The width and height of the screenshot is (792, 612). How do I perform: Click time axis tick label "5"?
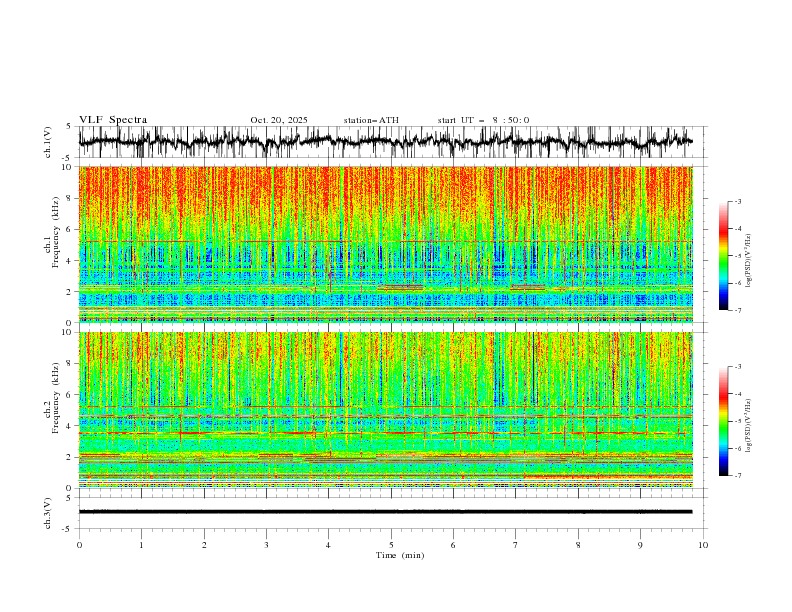(391, 545)
